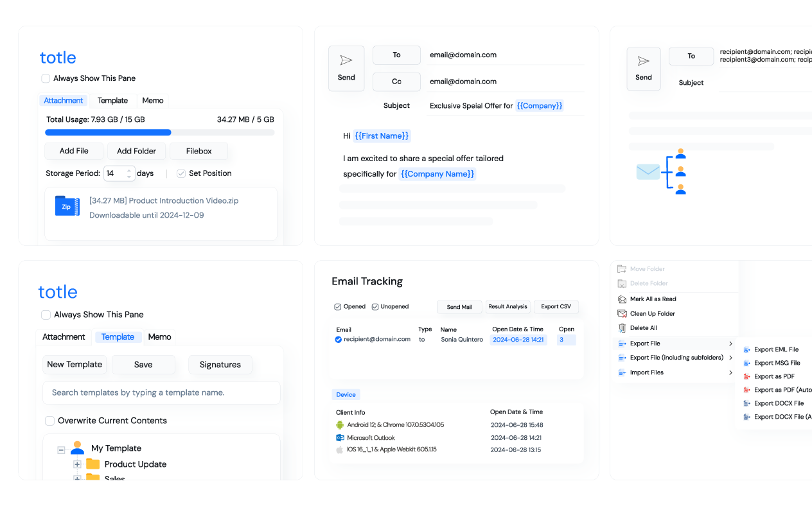This screenshot has height=506, width=812.
Task: Tick Always Show This Pane above Add File
Action: 46,78
